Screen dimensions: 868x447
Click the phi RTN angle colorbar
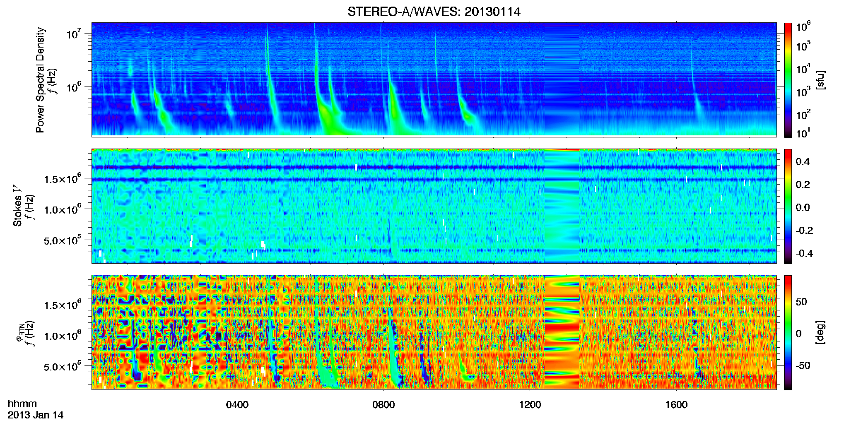click(788, 332)
